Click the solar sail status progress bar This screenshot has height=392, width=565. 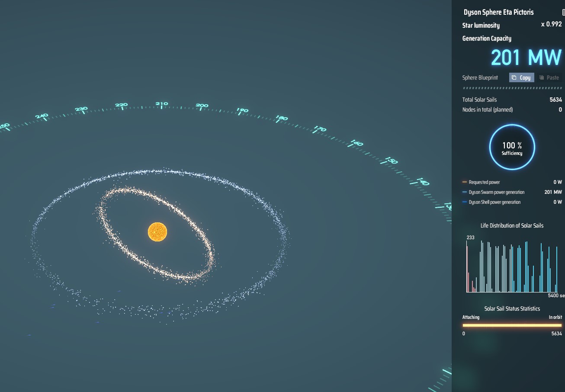click(512, 325)
